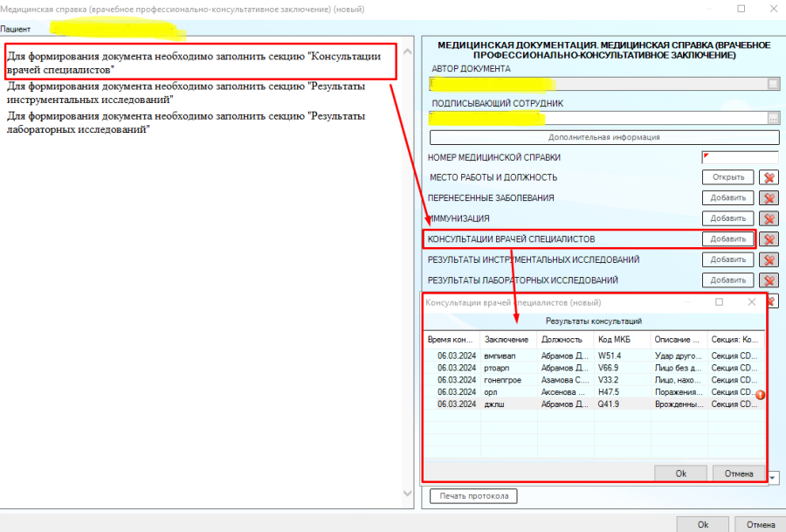786x532 pixels.
Task: Clear Консультации врачей специалистов with red X
Action: (x=769, y=239)
